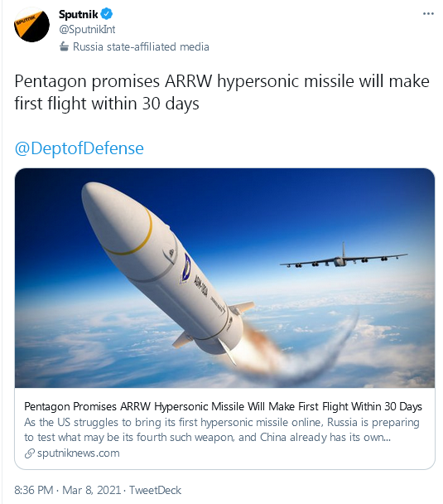Click the TweetDeck source label

point(155,490)
